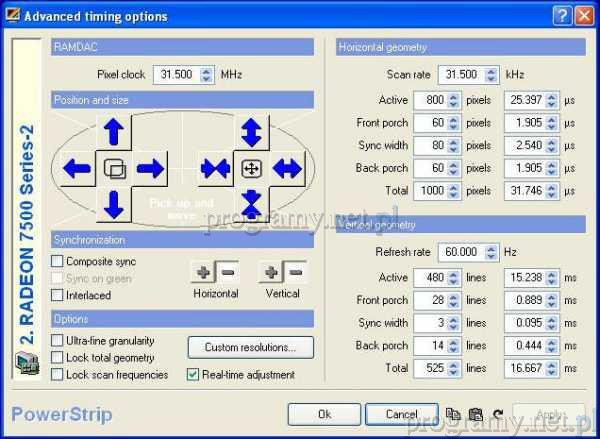The image size is (600, 439).
Task: Click the expand width horizontal arrow icon
Action: [288, 168]
